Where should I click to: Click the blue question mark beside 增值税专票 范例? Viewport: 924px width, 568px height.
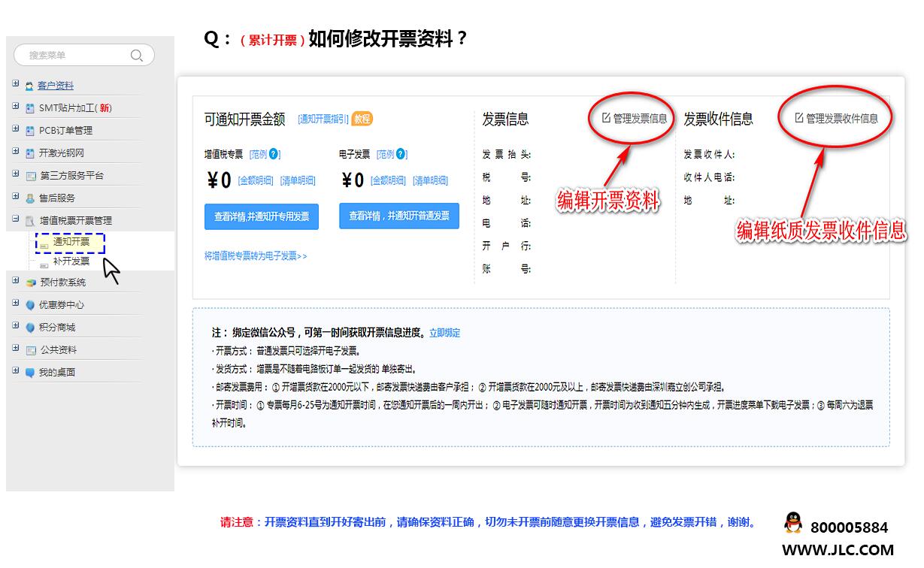click(x=274, y=154)
